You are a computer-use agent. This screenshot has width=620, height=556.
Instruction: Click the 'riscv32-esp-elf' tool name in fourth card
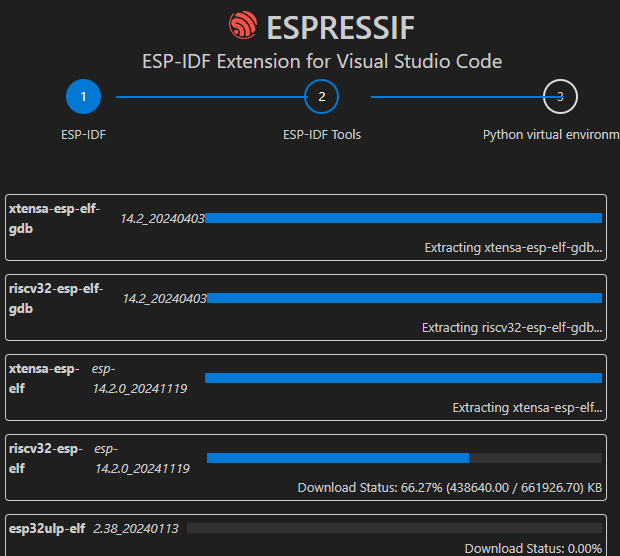click(x=46, y=458)
